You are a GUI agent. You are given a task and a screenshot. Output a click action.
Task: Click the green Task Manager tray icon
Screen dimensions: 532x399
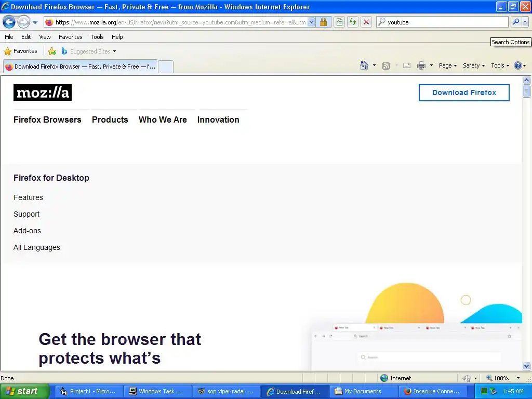484,391
